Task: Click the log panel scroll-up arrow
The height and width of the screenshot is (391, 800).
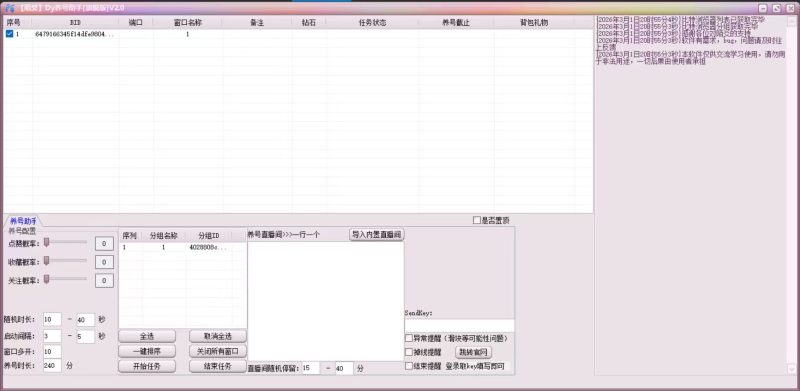Action: tap(791, 21)
